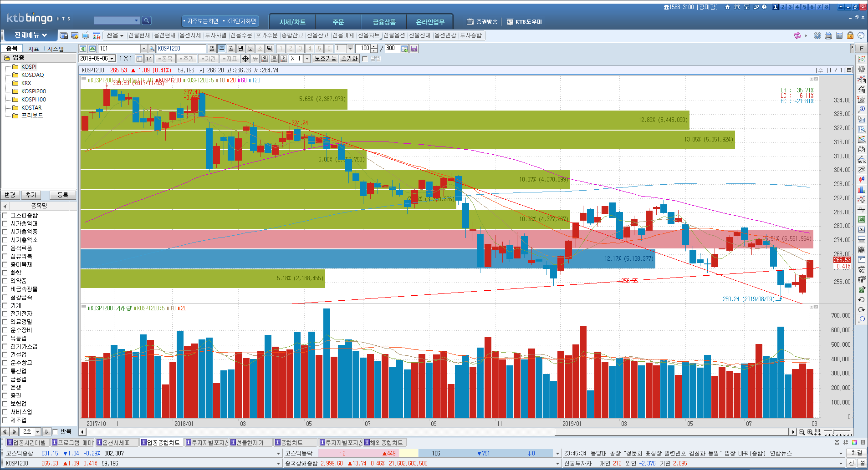Click the redo arrow icon in the right sidebar

pos(862,309)
